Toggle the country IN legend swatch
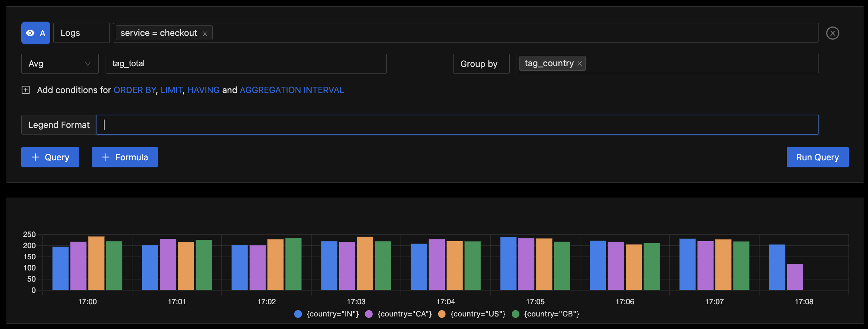The width and height of the screenshot is (868, 329). 298,314
